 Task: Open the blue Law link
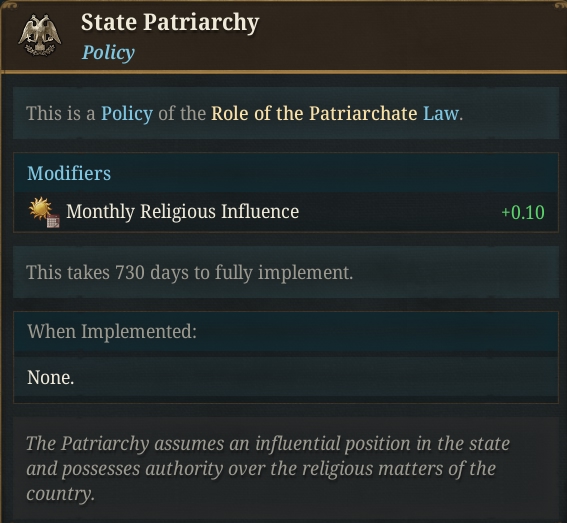(x=441, y=114)
